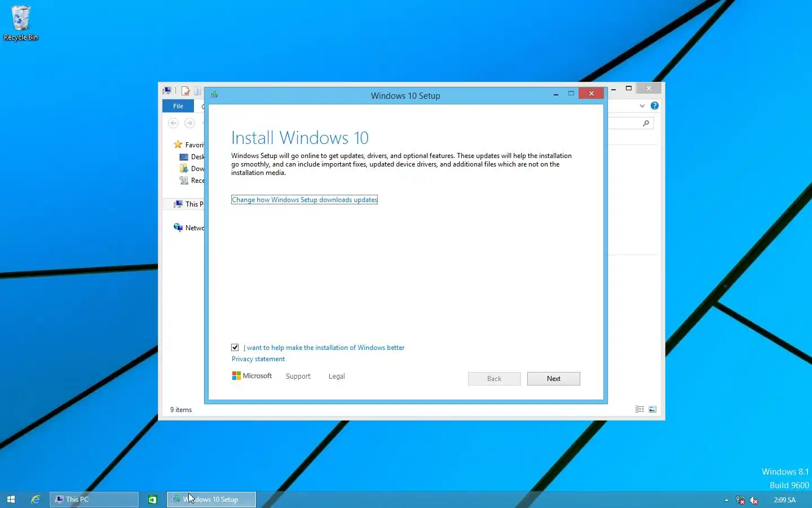
Task: Switch to This PC taskbar button
Action: [x=94, y=500]
